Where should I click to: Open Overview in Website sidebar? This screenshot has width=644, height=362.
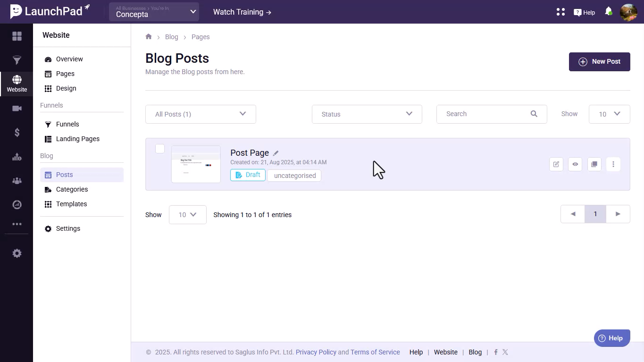[69, 59]
